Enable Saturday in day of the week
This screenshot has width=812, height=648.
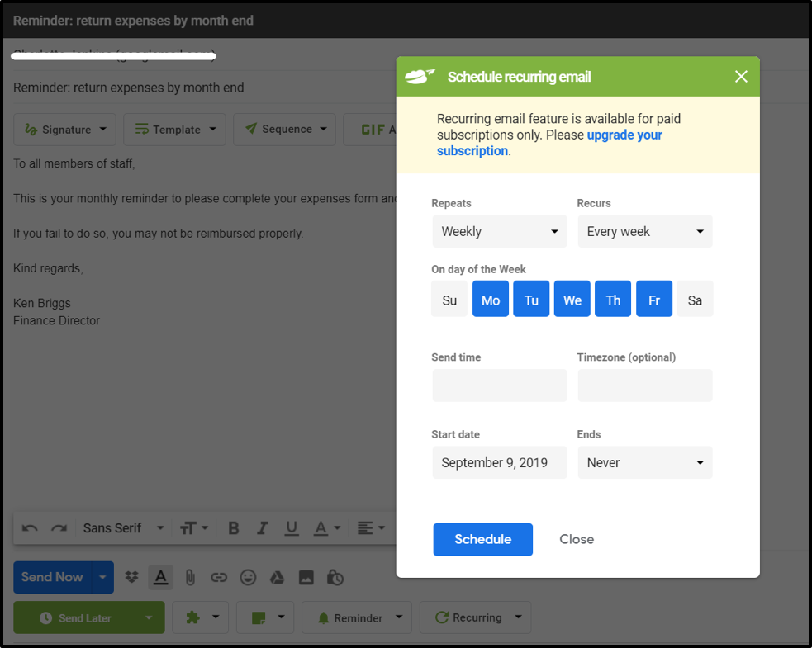tap(695, 300)
